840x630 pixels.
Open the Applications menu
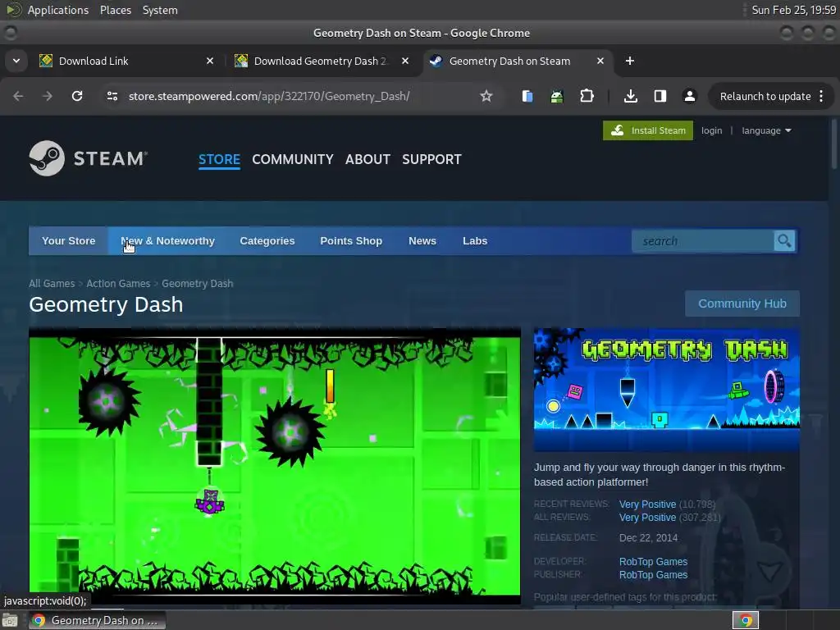click(x=58, y=10)
